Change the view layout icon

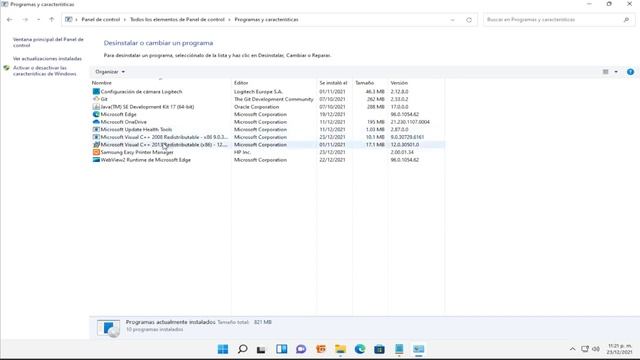pos(605,72)
